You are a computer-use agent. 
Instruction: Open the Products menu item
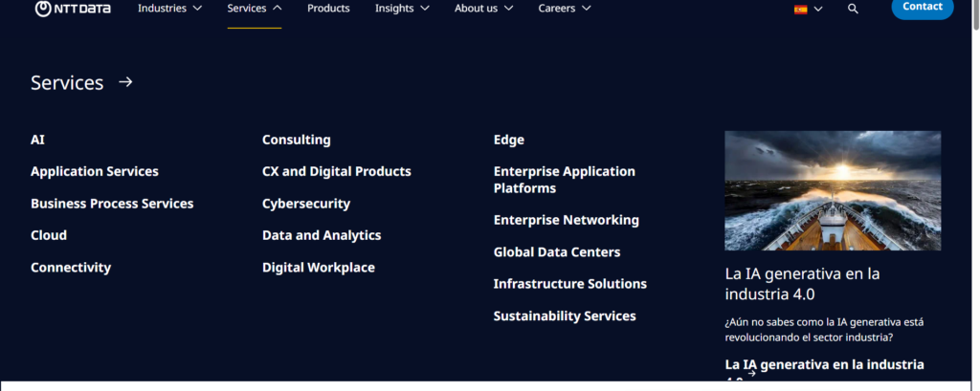click(x=328, y=9)
